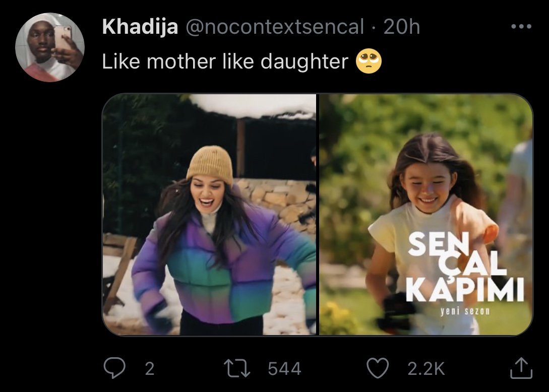
Task: Open Khadija's profile picture avatar
Action: pyautogui.click(x=50, y=47)
